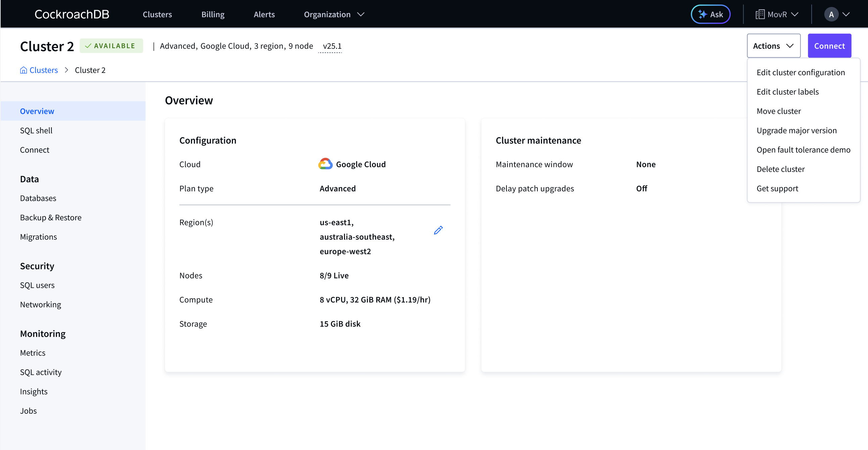Viewport: 868px width, 450px height.
Task: Go to Networking settings
Action: [40, 304]
